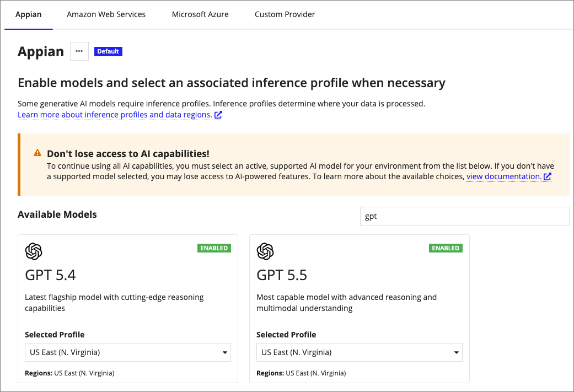Click the OpenAI logo on GPT 5.4 card
Screen dimensions: 574x392
tap(34, 251)
